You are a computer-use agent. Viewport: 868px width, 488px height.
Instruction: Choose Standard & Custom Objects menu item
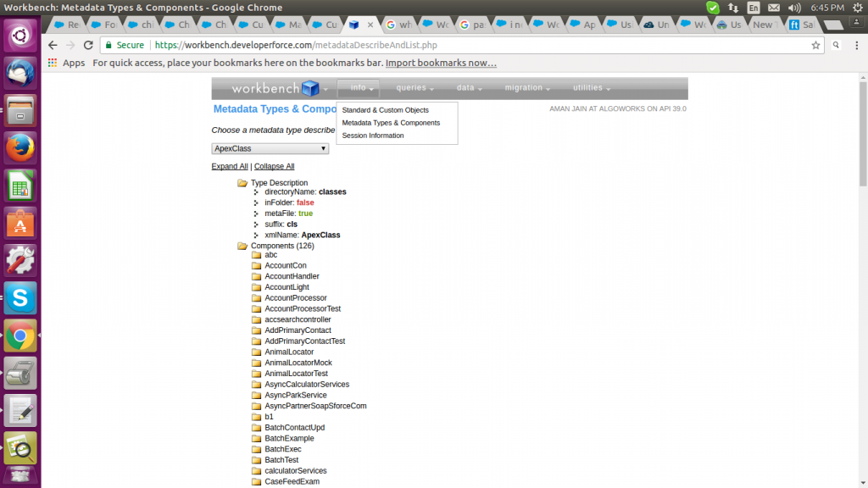(386, 110)
